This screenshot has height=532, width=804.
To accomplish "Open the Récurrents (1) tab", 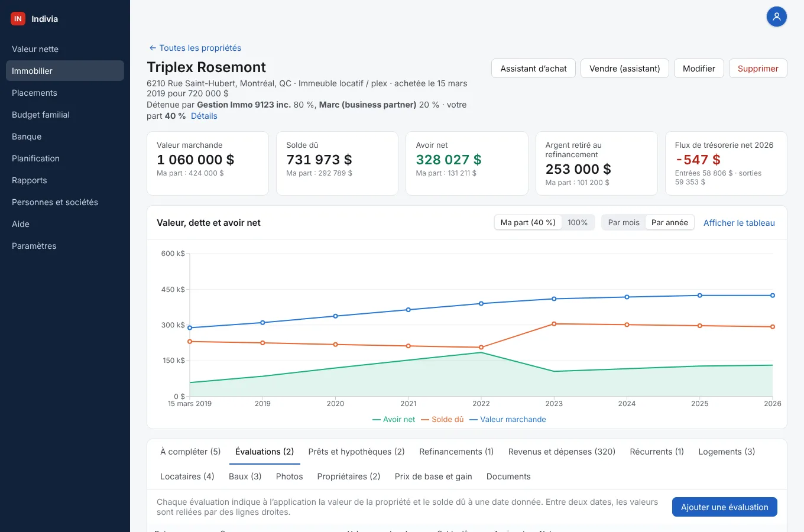I will [x=657, y=452].
